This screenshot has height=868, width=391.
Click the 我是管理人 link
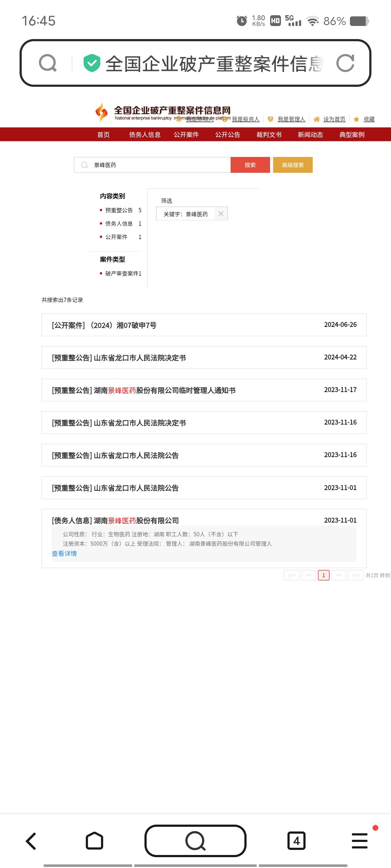click(x=291, y=119)
